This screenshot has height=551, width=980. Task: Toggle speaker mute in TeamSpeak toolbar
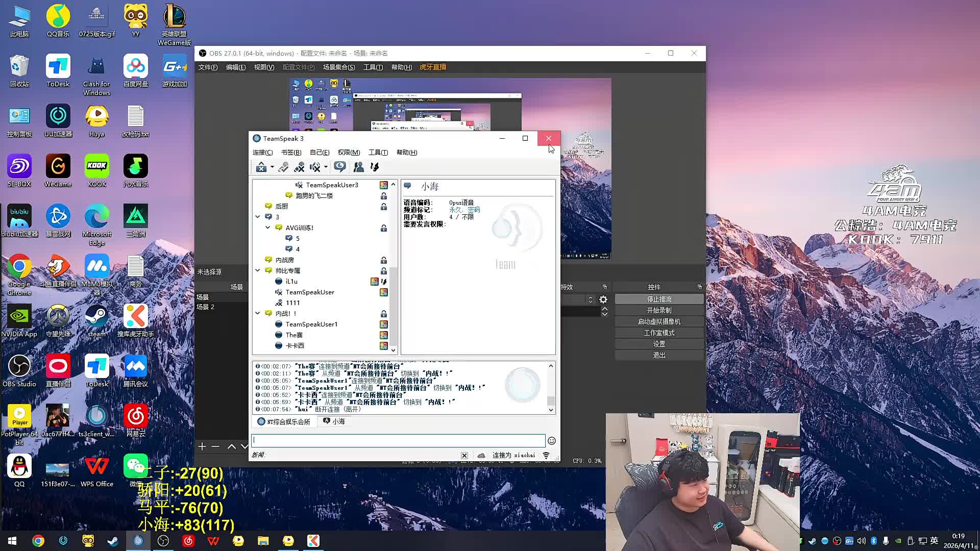tap(315, 167)
